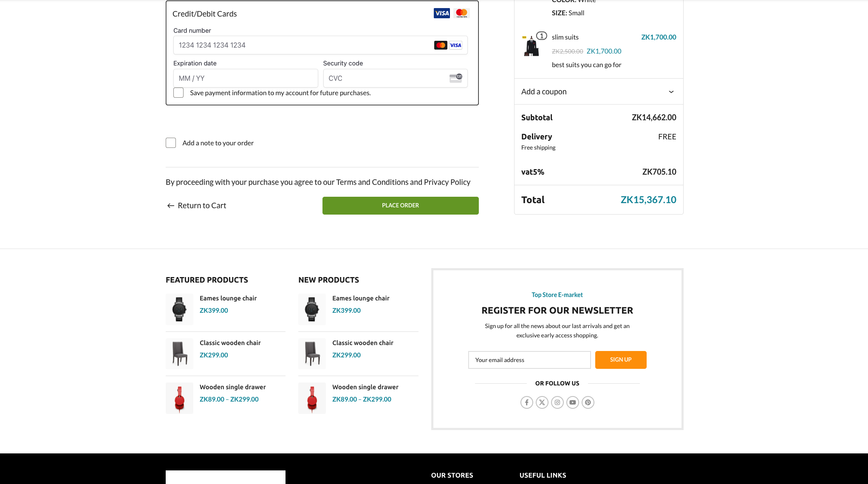Image resolution: width=868 pixels, height=484 pixels.
Task: Open Classic wooden chair in Featured Products
Action: pos(230,342)
